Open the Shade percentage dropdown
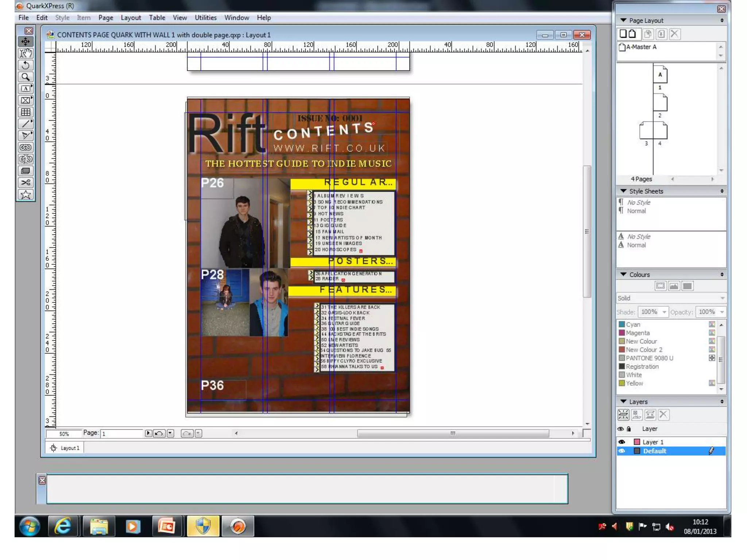Viewport: 747px width, 560px height. [x=664, y=312]
